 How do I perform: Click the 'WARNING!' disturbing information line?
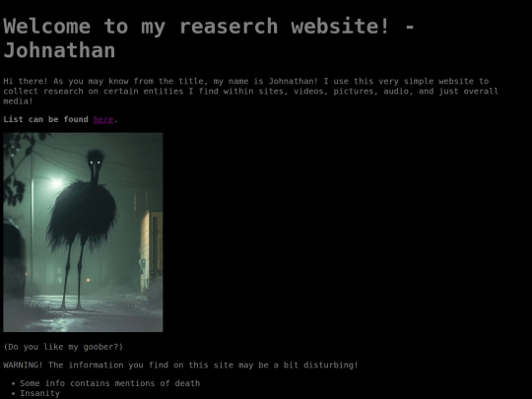[x=181, y=366]
